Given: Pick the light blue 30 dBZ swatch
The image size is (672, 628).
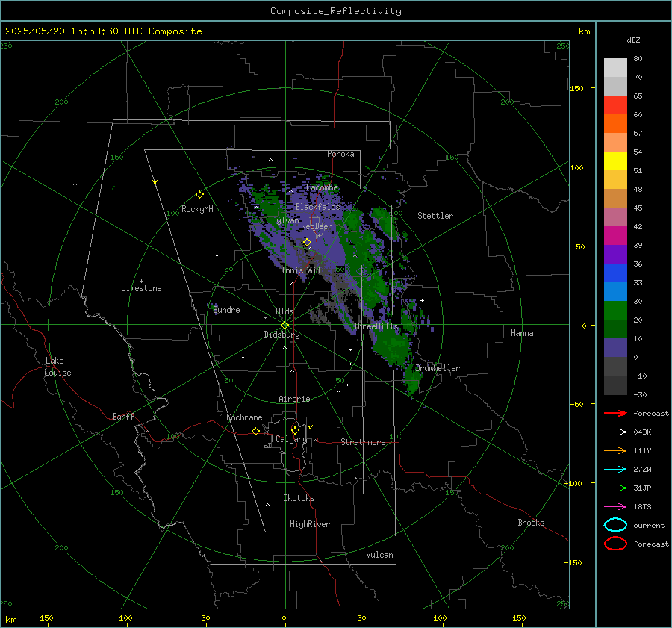Looking at the screenshot, I should pyautogui.click(x=615, y=291).
